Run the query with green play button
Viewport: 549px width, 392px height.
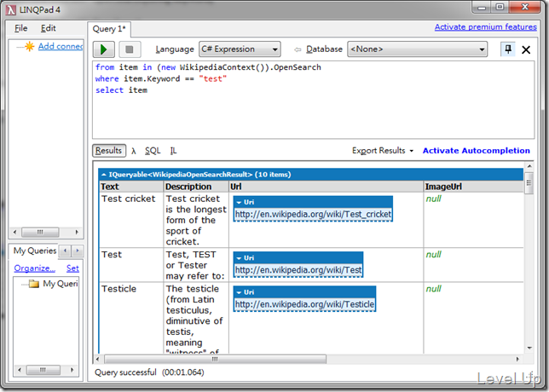click(104, 49)
